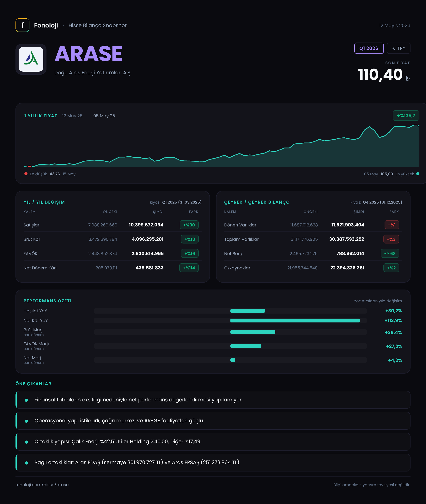426x504 pixels.
Task: Click the 'YIL / YIL DEĞİŞİM' section heading
Action: pos(44,202)
